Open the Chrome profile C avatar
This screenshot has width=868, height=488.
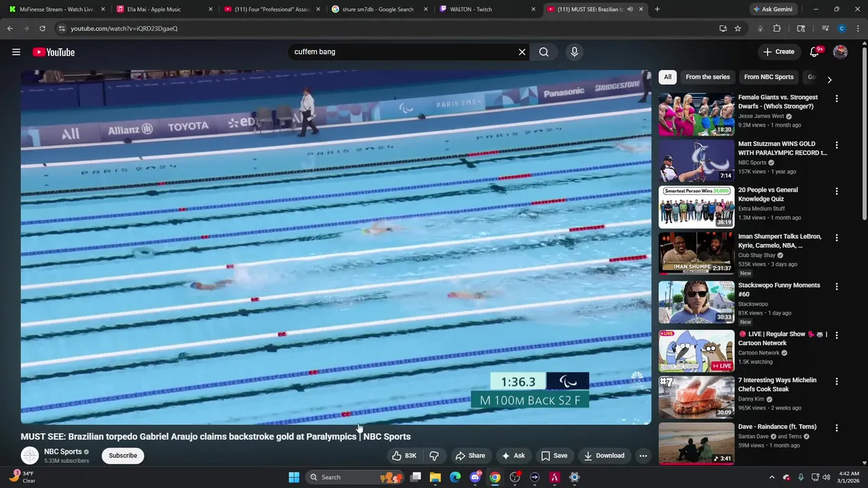(x=842, y=28)
